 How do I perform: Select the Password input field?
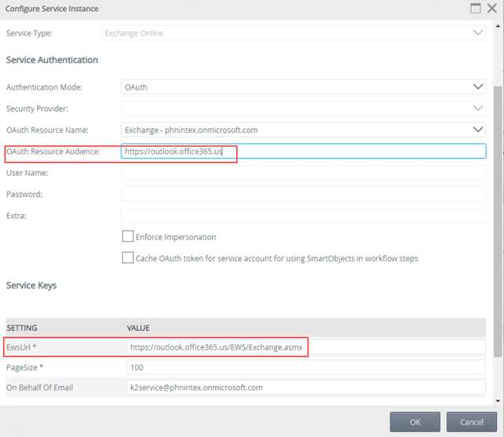click(303, 194)
